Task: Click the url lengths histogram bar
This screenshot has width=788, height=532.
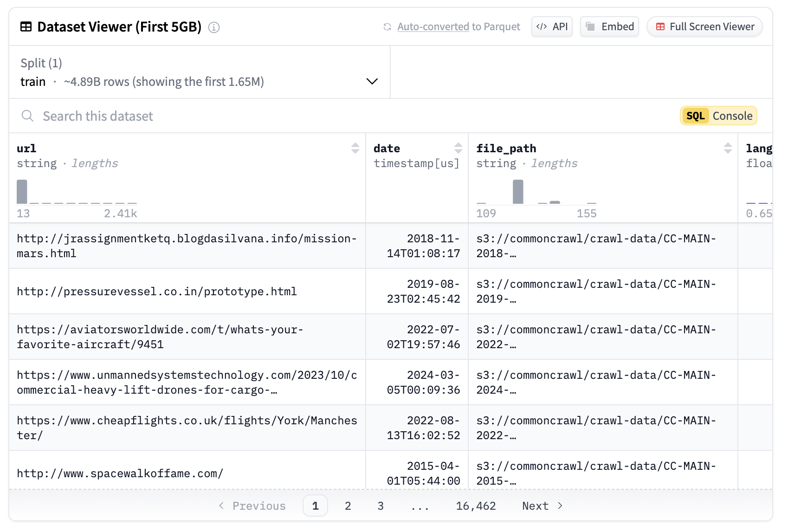Action: (x=22, y=192)
